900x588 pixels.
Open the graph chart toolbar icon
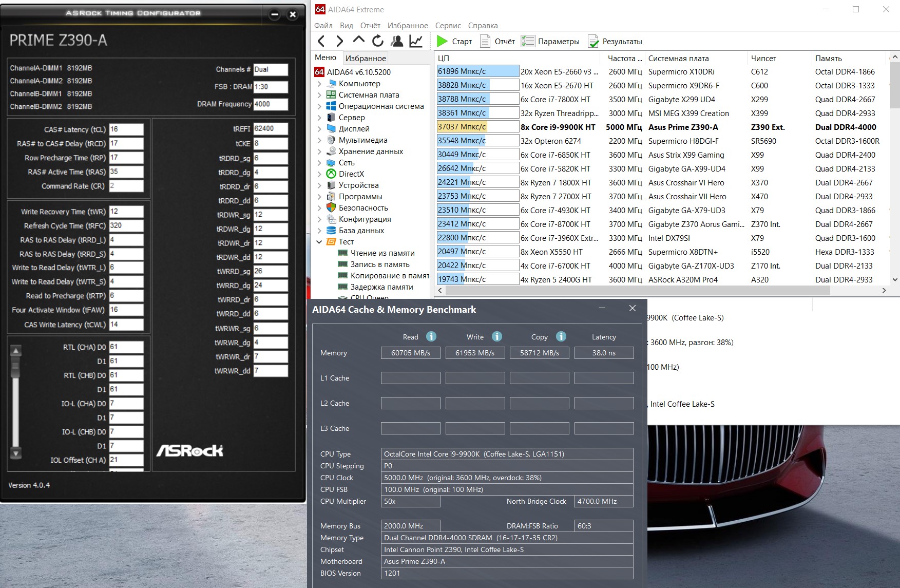coord(416,41)
